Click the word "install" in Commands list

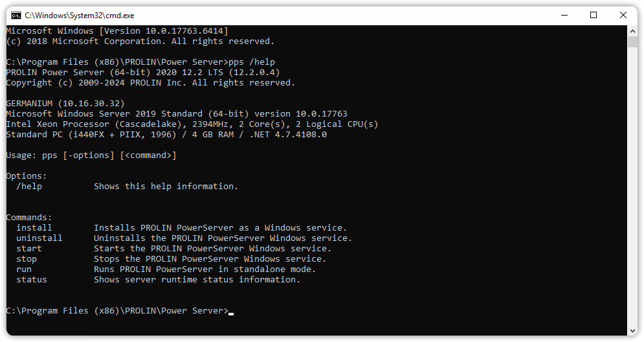click(34, 228)
